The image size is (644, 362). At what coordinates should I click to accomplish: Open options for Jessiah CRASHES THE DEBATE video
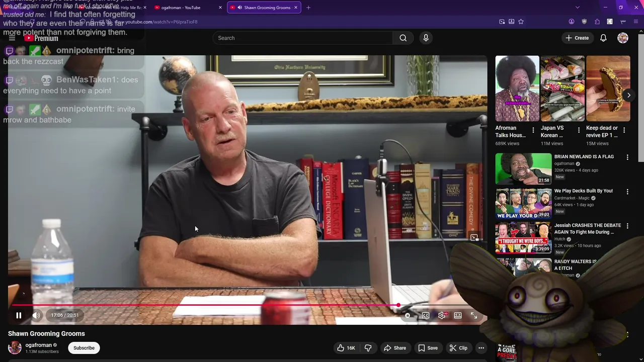tap(627, 226)
